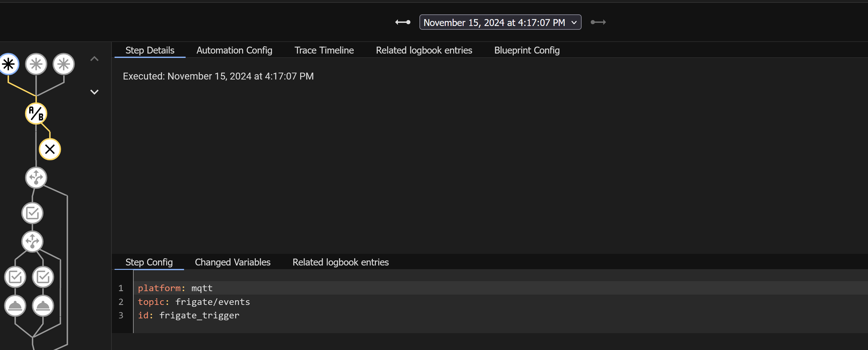
Task: Go to the next trace arrow
Action: (598, 22)
